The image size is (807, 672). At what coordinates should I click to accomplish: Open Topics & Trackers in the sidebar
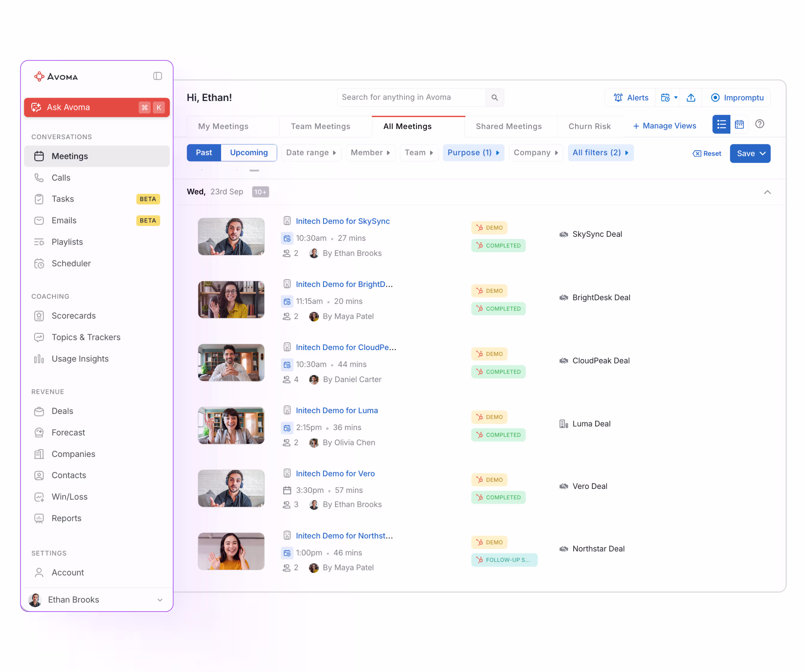click(97, 337)
